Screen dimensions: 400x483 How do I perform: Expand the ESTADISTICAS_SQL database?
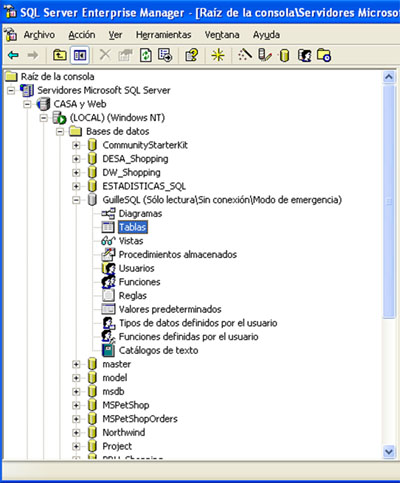click(76, 186)
